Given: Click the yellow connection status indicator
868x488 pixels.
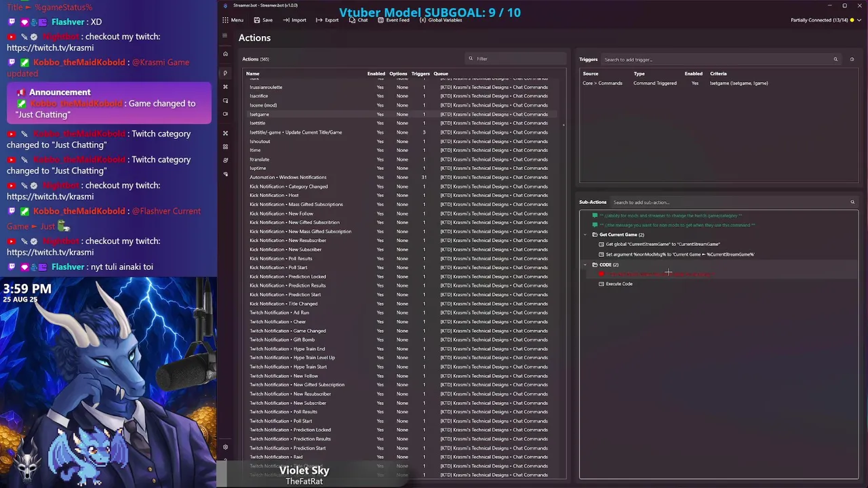Looking at the screenshot, I should [852, 20].
